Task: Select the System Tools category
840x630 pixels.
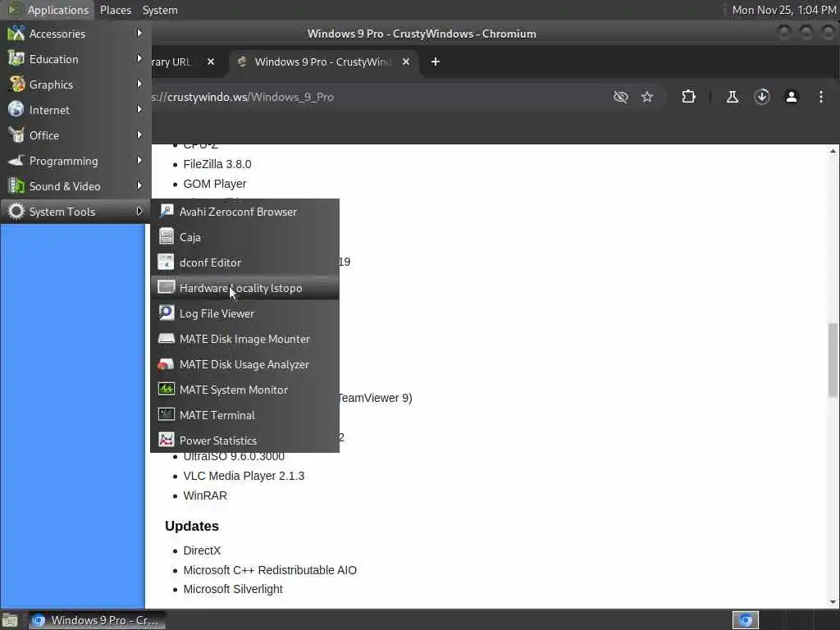Action: [75, 212]
